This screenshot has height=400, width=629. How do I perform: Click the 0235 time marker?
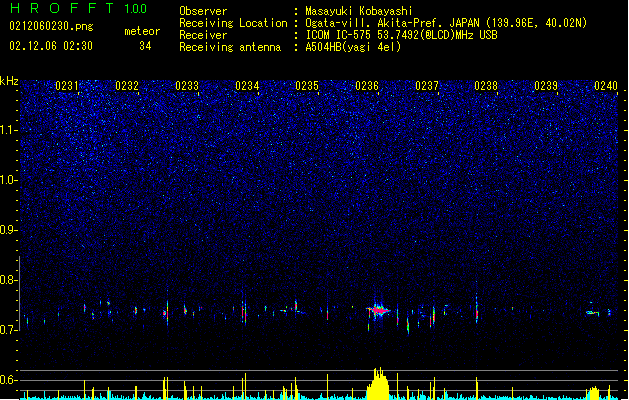click(x=307, y=86)
